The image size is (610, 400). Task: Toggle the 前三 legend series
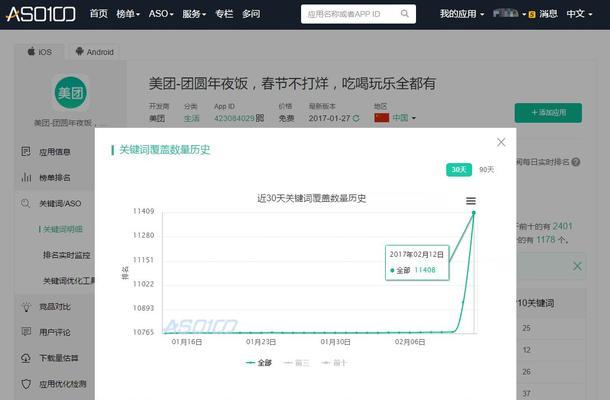(296, 363)
